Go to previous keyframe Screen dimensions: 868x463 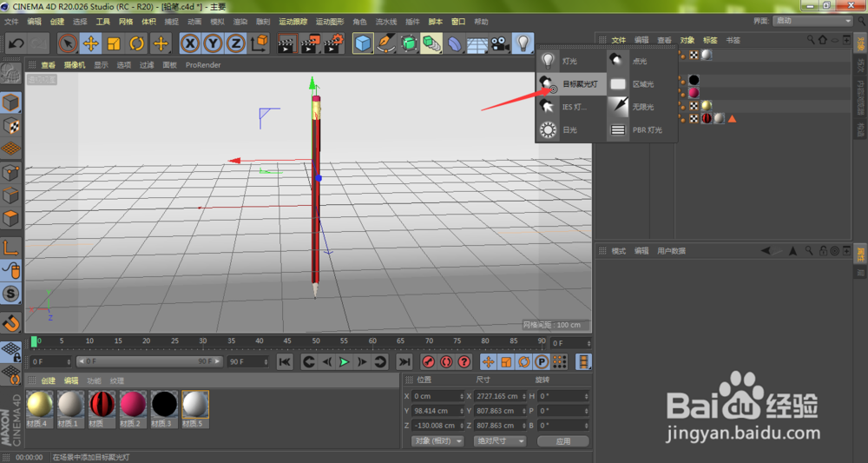(x=309, y=361)
